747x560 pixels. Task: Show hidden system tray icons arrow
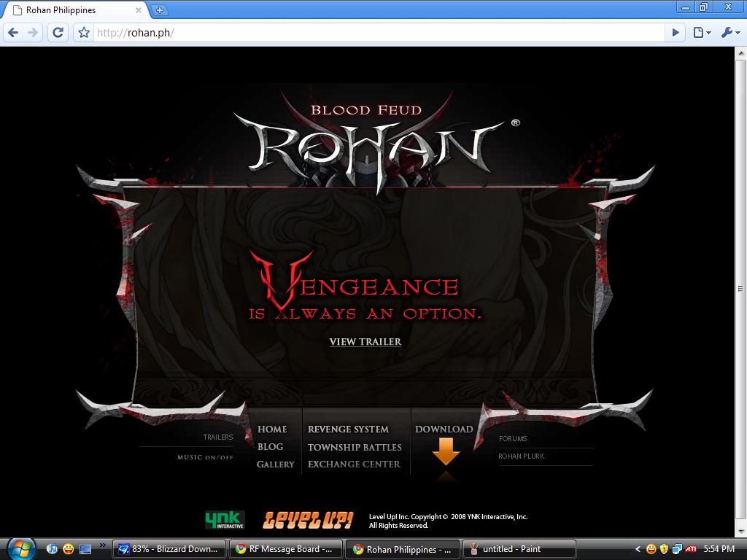(x=638, y=549)
